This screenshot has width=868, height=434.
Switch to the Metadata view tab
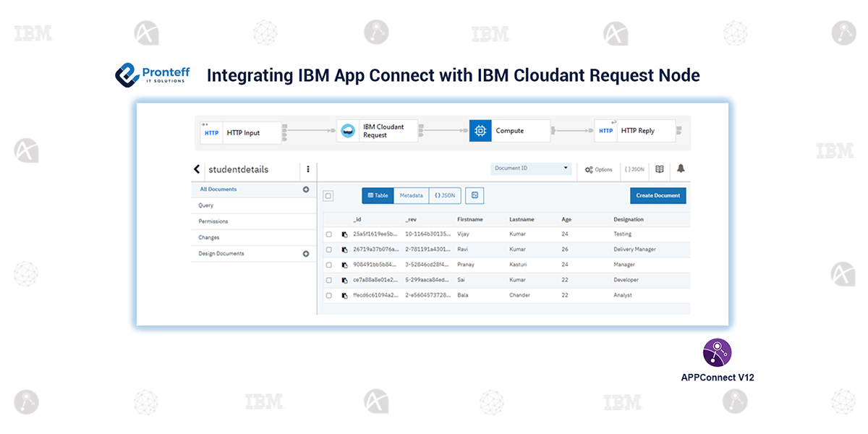[411, 195]
